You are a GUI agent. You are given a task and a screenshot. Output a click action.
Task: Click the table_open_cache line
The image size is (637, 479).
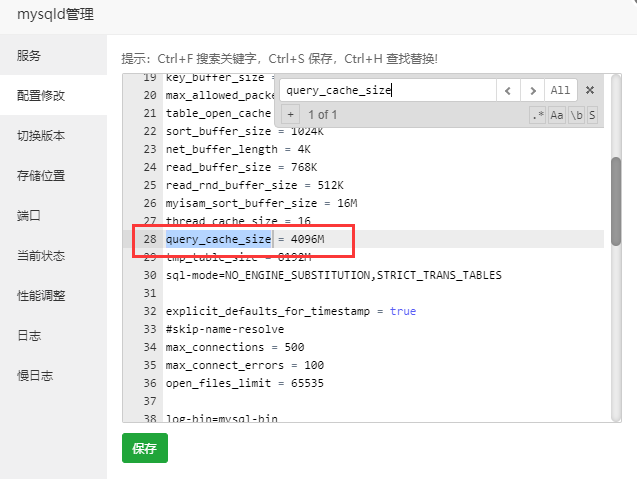218,113
